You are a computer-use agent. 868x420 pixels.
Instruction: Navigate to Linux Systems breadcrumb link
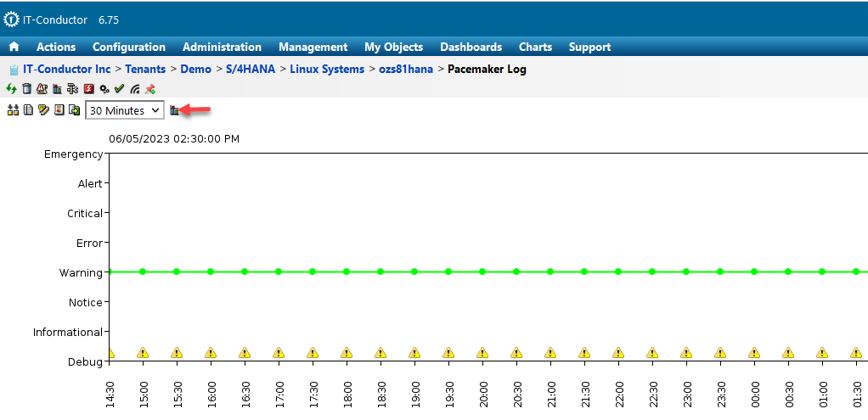tap(327, 70)
